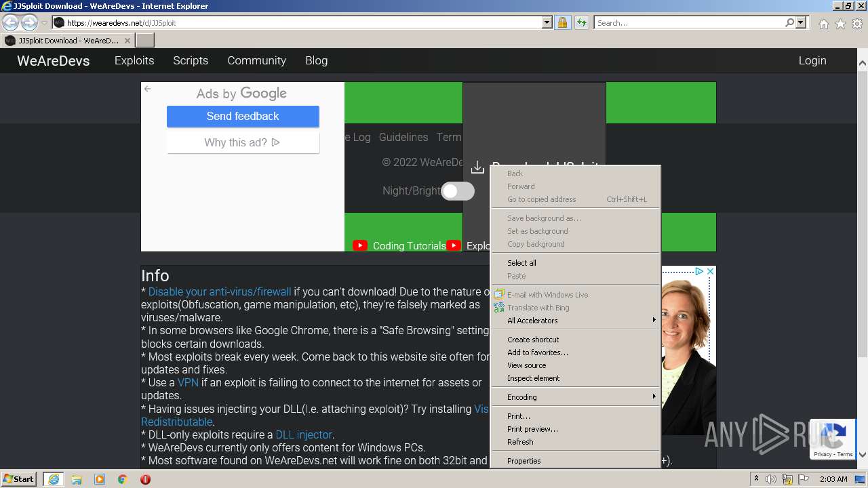
Task: Expand the All Accelerators submenu
Action: point(575,321)
